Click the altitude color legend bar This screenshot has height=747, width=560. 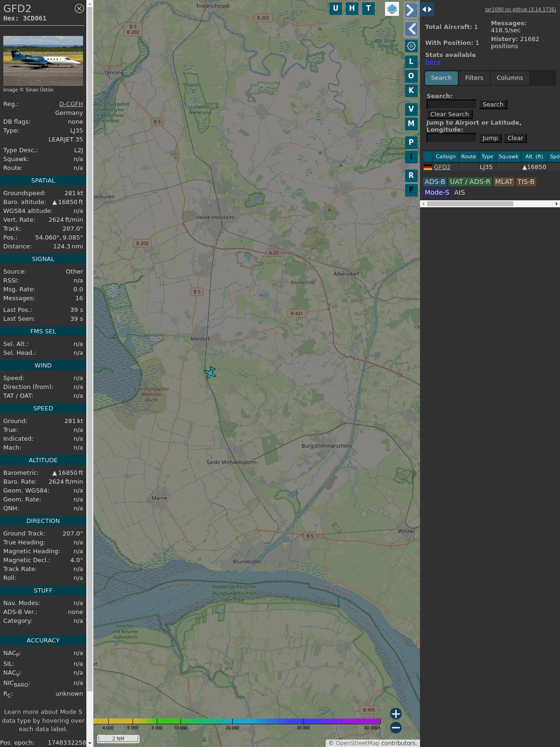(237, 721)
